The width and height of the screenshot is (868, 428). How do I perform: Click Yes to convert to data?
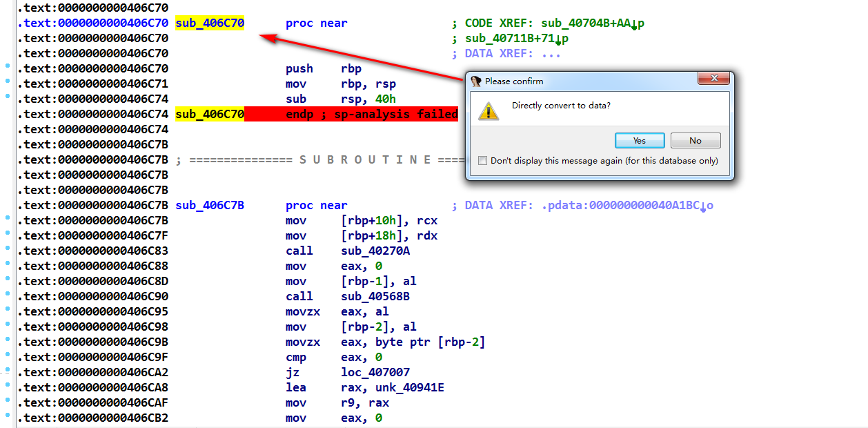(639, 141)
